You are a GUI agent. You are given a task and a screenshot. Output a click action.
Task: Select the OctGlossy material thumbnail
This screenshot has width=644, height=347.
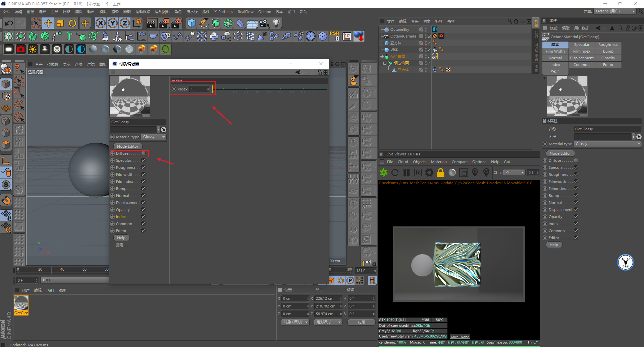point(21,305)
